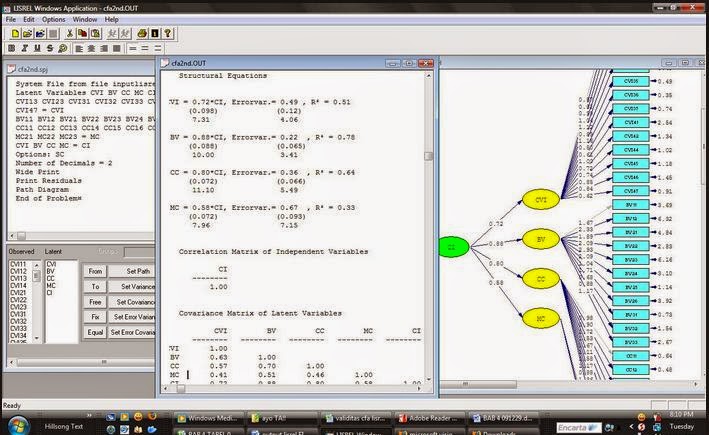Toggle Italic formatting in format toolbar
709x435 pixels.
[24, 48]
